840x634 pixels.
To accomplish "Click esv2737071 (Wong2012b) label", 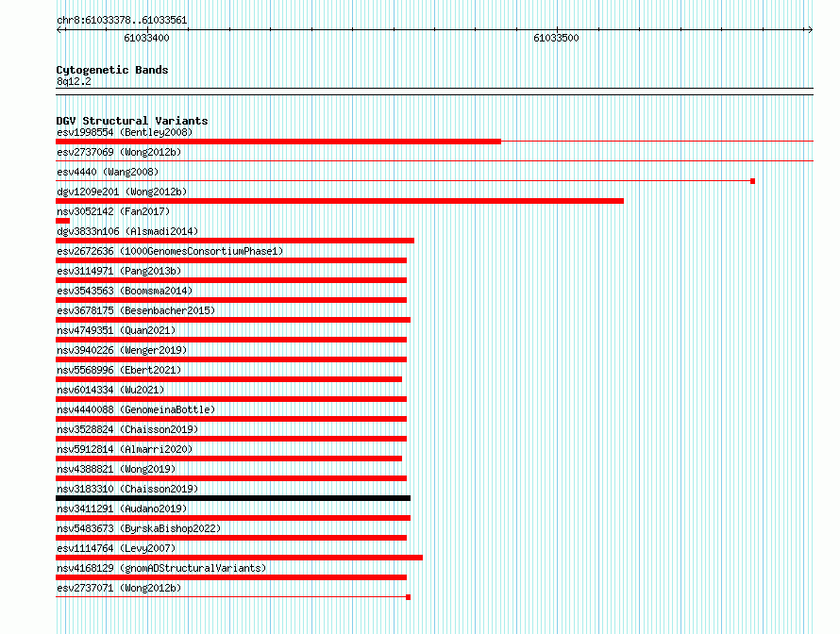I will (119, 588).
